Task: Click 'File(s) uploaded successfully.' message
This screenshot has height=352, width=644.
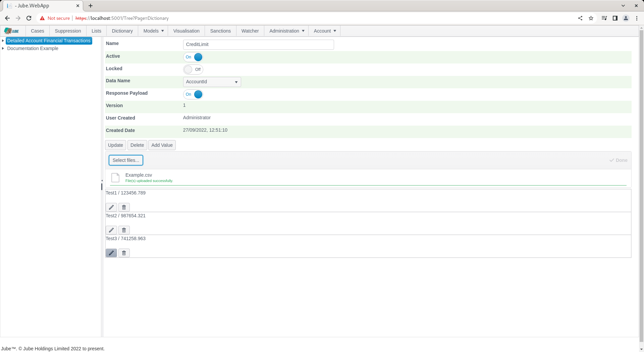Action: pos(149,181)
